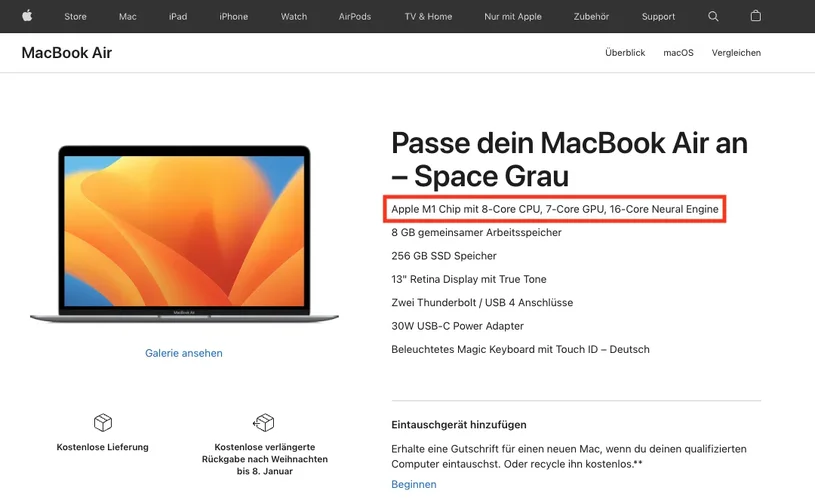Go to Zubehör in the navigation
The image size is (815, 500).
point(591,17)
